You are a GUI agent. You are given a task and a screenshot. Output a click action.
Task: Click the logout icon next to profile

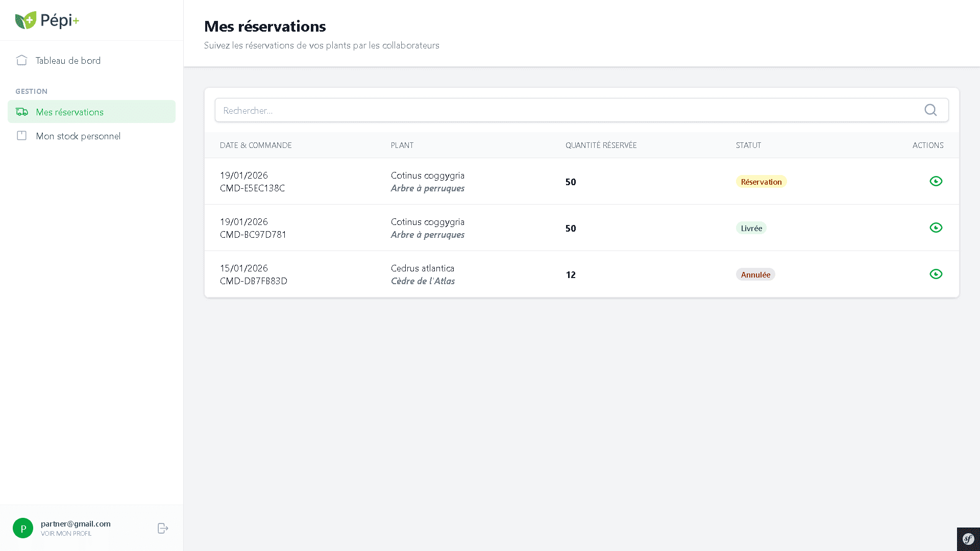coord(163,529)
